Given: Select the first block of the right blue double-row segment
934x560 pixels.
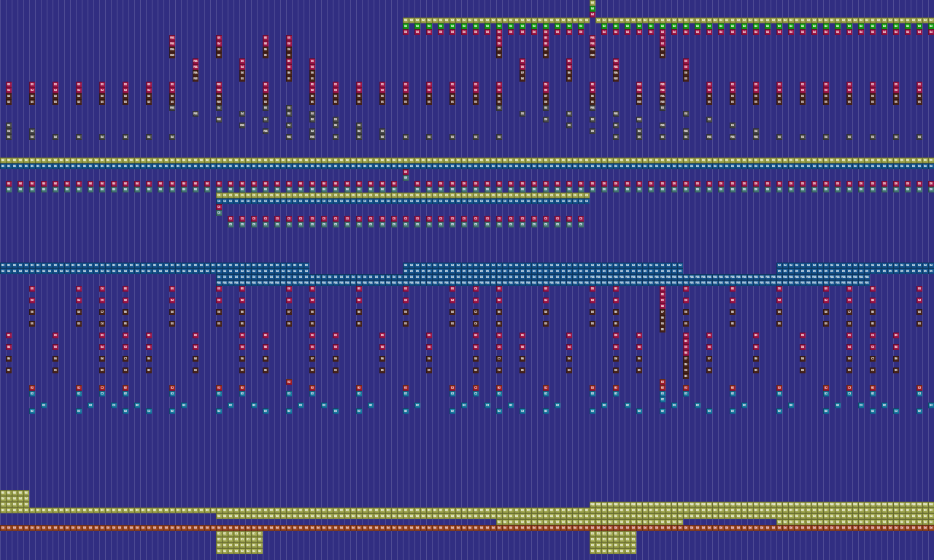Looking at the screenshot, I should 779,265.
